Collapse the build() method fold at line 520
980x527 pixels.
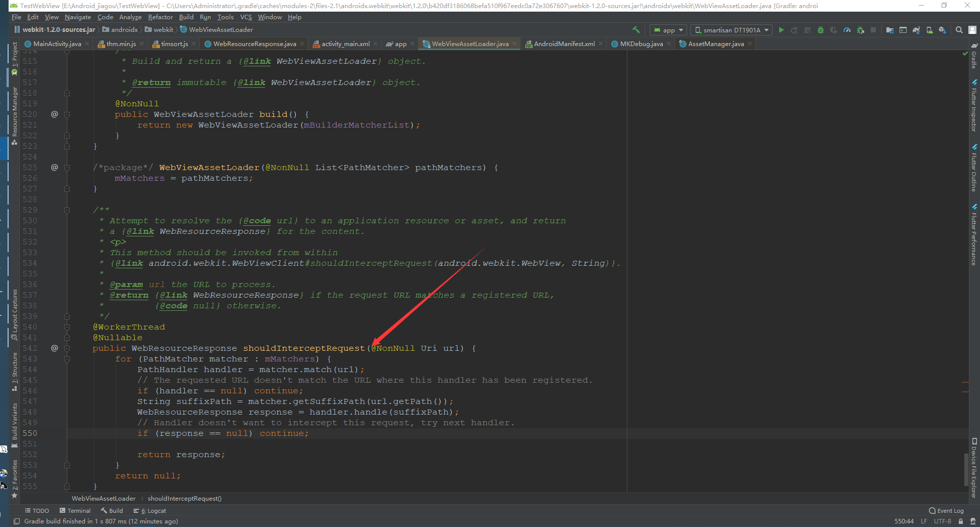67,114
